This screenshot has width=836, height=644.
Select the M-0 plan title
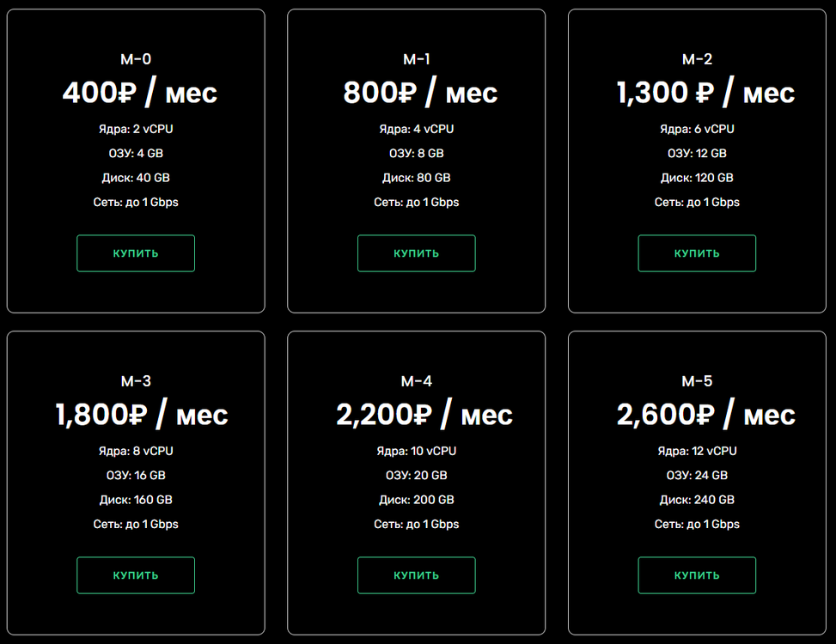[x=136, y=59]
